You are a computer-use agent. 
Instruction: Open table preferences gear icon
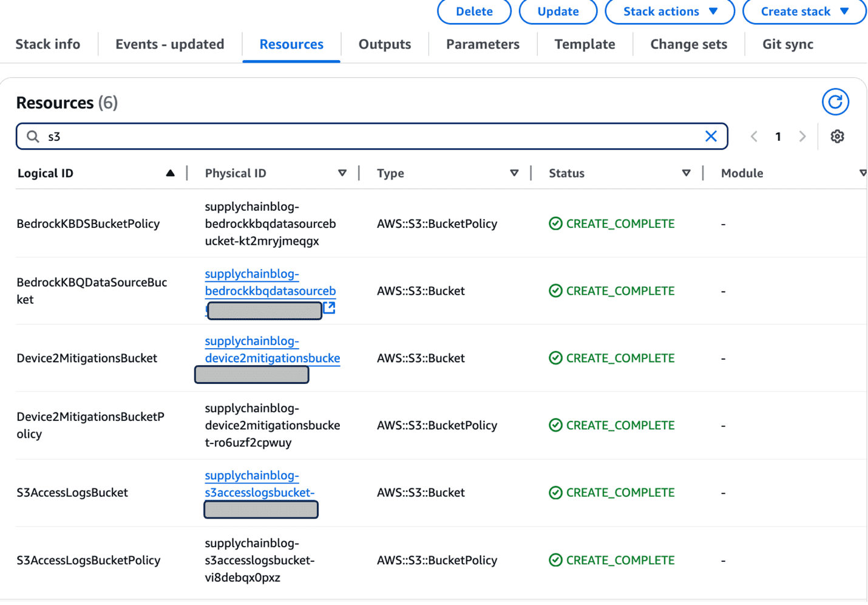pyautogui.click(x=837, y=137)
